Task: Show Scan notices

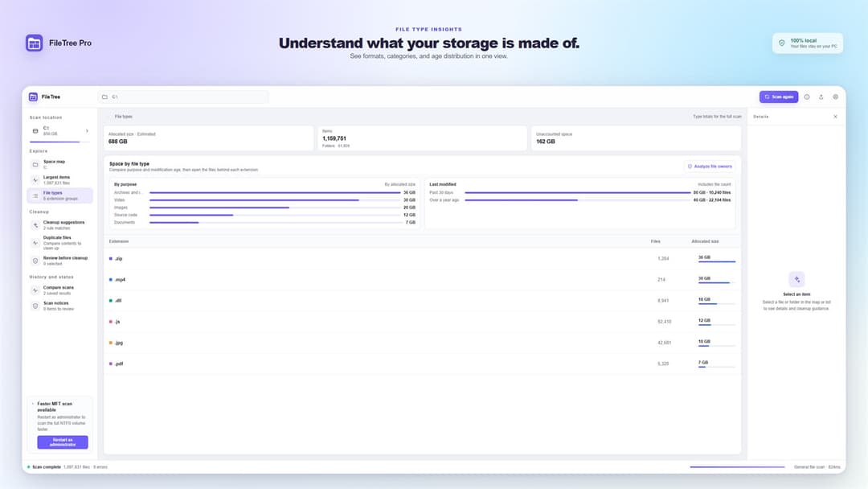Action: [59, 306]
